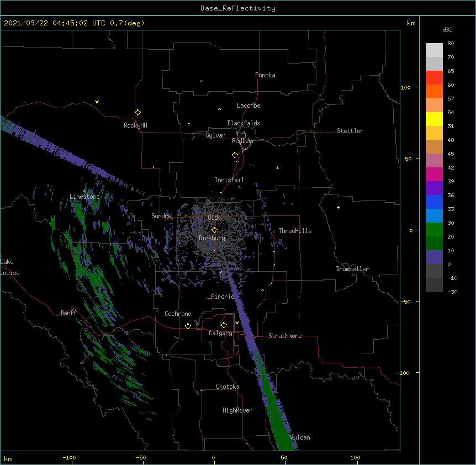Viewport: 476px width, 465px height.
Task: Click the Didsbury town label
Action: click(212, 238)
